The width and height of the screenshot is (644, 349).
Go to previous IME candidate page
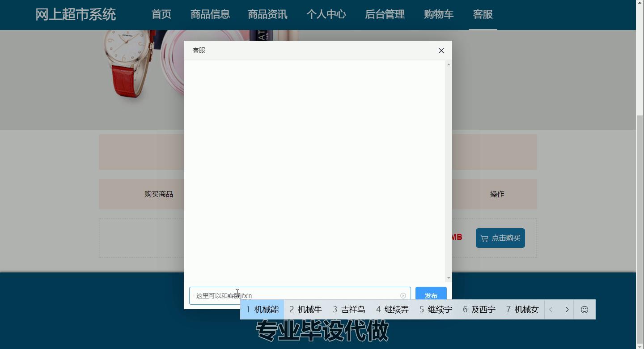551,310
